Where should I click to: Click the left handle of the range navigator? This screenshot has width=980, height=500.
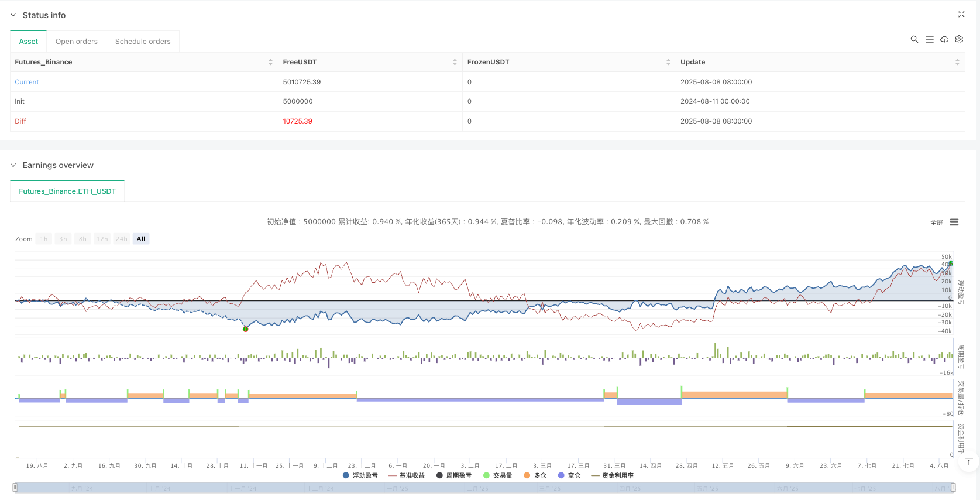pyautogui.click(x=15, y=487)
